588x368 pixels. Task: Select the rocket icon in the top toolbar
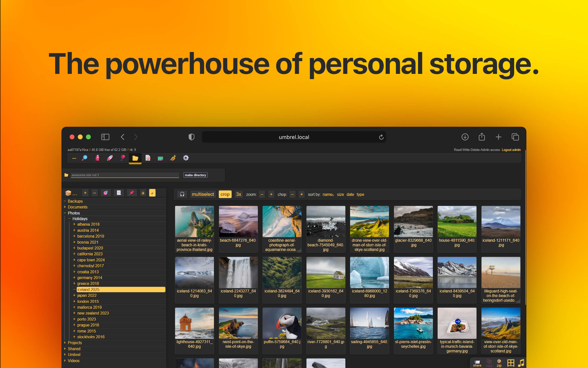(110, 158)
